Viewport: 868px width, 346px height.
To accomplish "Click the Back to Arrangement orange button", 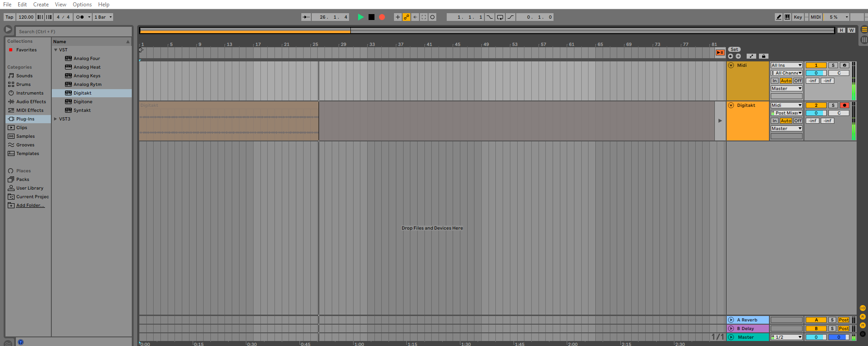I will (720, 53).
